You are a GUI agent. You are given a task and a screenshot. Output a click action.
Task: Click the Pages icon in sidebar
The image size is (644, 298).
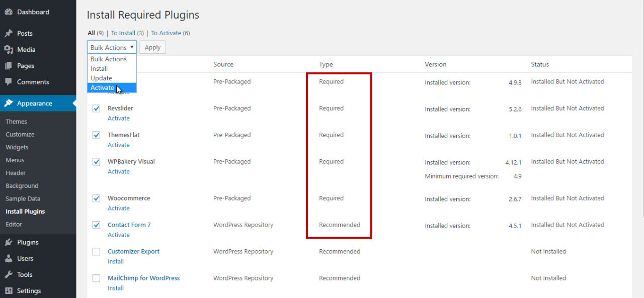click(9, 66)
